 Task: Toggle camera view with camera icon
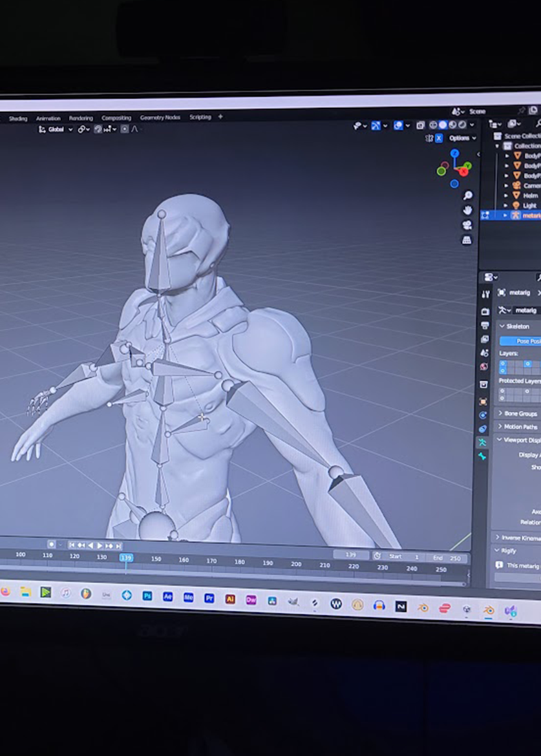tap(467, 225)
